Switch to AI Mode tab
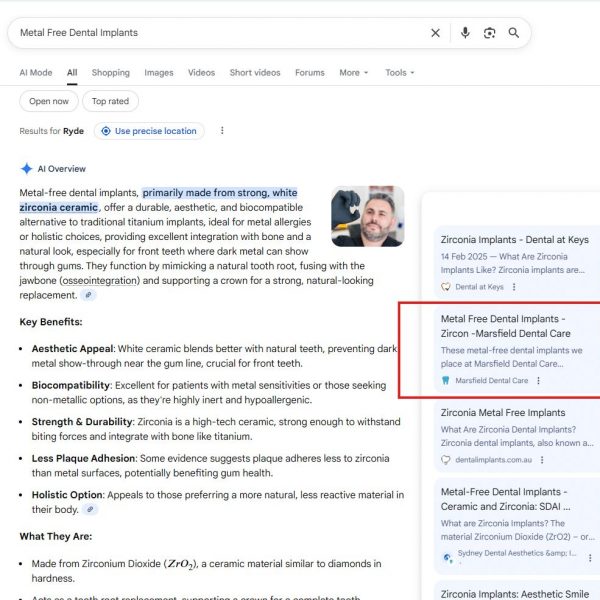Image resolution: width=600 pixels, height=600 pixels. pos(36,73)
